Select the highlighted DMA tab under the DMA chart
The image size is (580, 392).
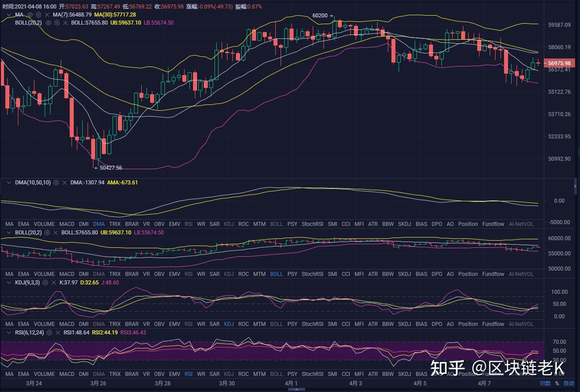99,224
